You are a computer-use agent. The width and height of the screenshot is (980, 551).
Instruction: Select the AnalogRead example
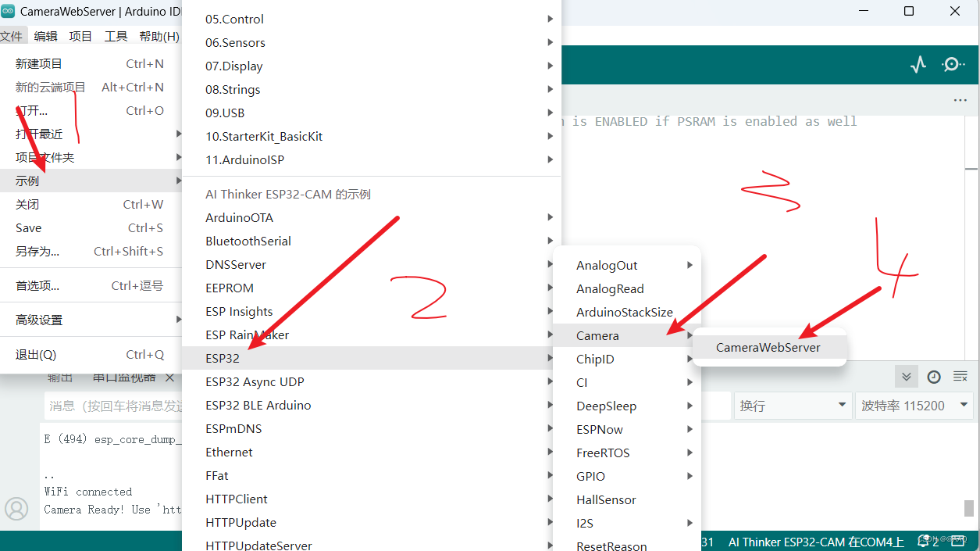coord(627,288)
